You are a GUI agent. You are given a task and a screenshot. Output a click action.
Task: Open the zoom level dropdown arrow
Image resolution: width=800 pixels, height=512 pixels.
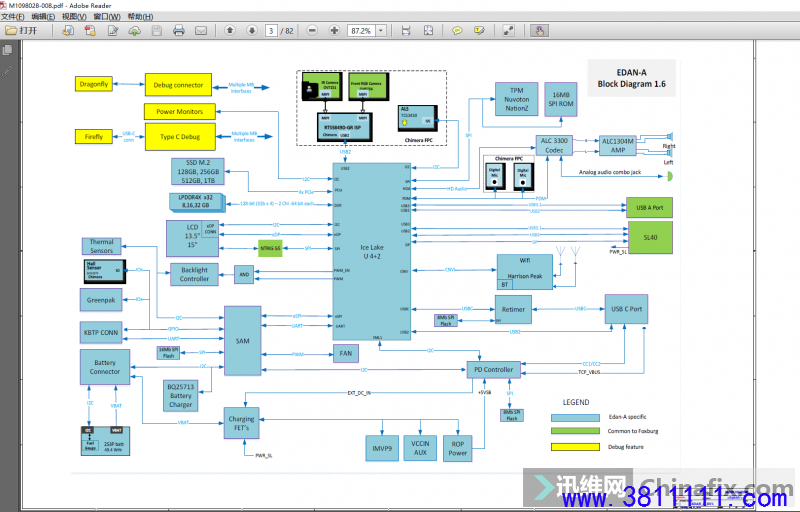coord(381,31)
